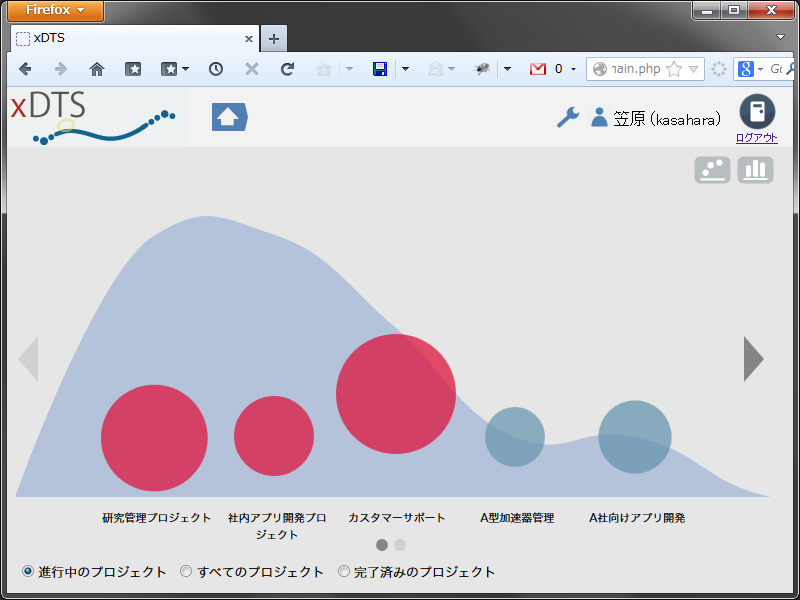Click the Gmail icon in toolbar
The width and height of the screenshot is (800, 600).
click(x=538, y=69)
